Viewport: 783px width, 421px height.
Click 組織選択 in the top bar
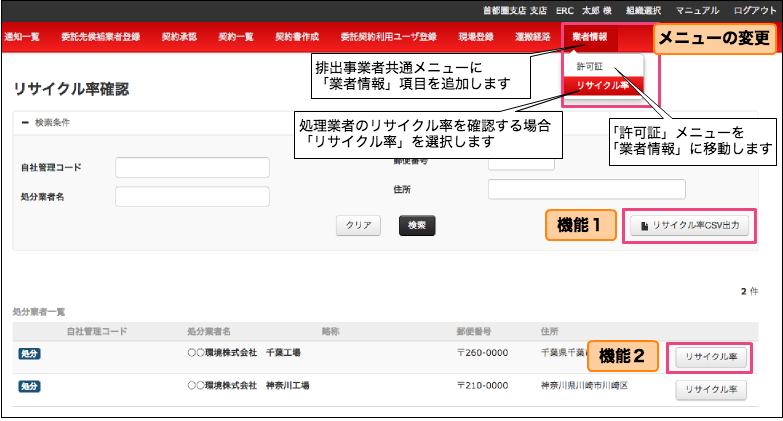pos(644,9)
